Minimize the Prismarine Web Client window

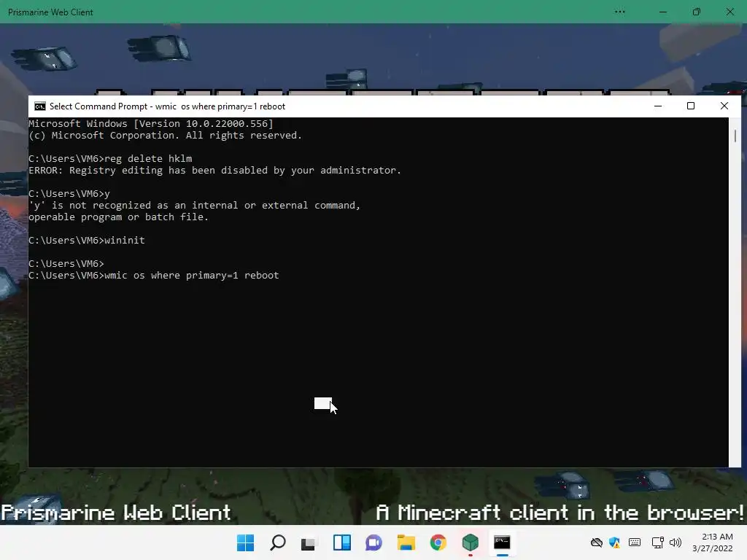point(662,12)
